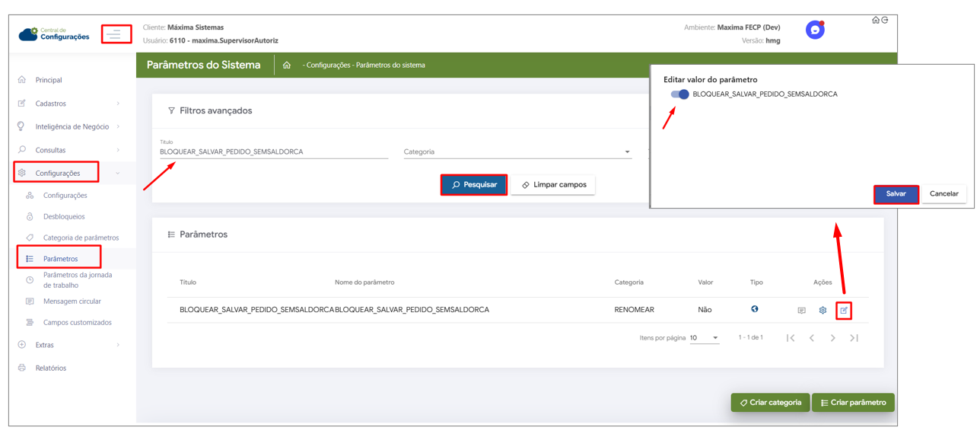Toggle the BLOQUEAR_SALVAR_PEDIDO_SEMSALDORCA switch
980x437 pixels.
(x=679, y=94)
